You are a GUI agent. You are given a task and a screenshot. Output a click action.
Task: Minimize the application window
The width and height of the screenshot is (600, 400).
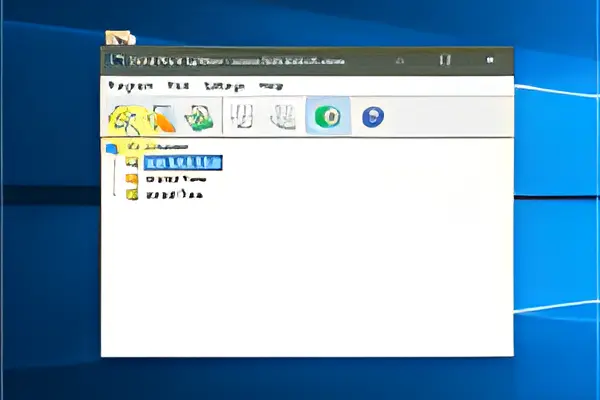pyautogui.click(x=399, y=60)
